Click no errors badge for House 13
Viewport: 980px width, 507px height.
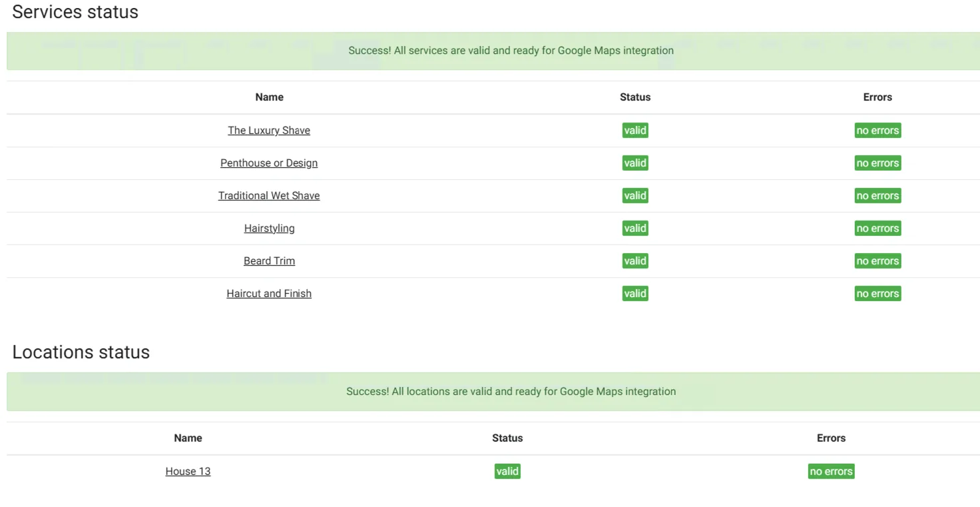(x=831, y=472)
